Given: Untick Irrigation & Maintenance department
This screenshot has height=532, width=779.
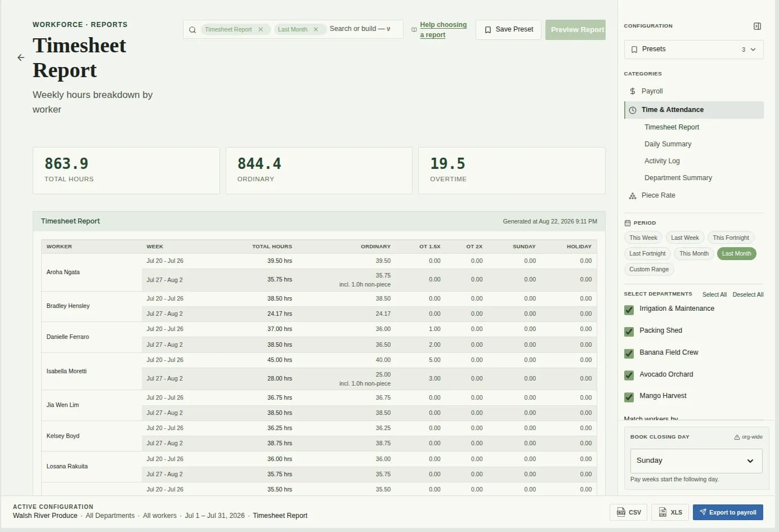Looking at the screenshot, I should click(x=629, y=310).
